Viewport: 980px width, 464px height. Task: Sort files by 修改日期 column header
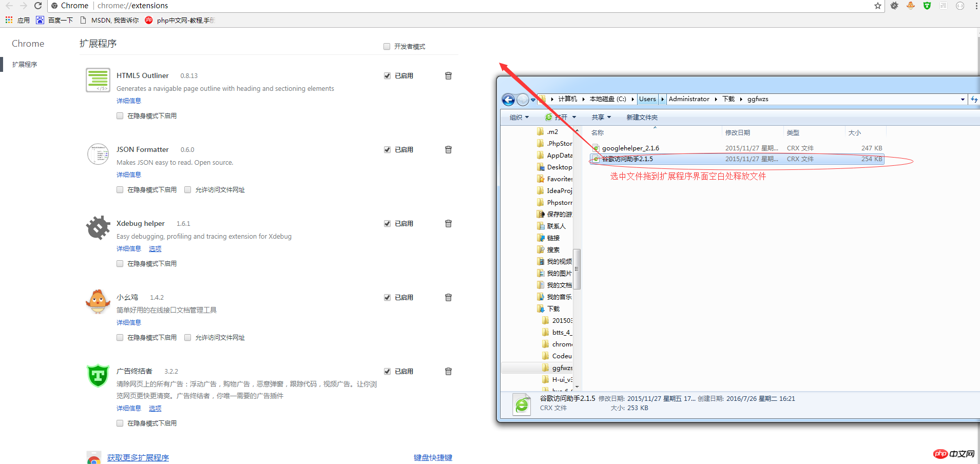738,133
